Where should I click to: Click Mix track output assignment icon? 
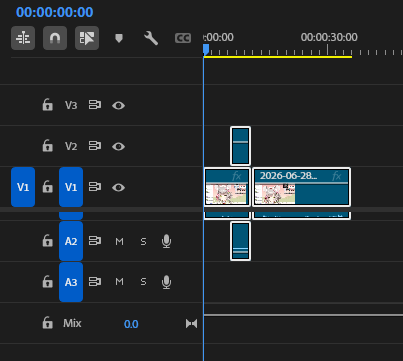[x=191, y=323]
